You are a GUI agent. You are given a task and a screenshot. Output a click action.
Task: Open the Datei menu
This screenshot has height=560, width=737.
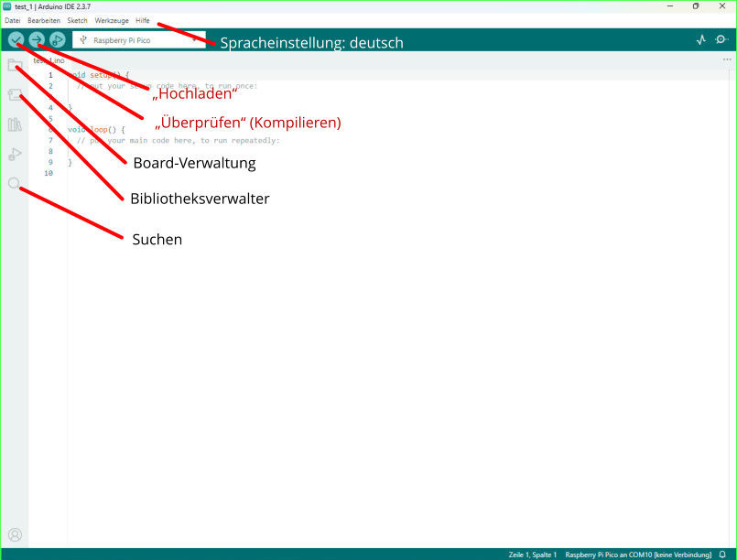point(12,20)
